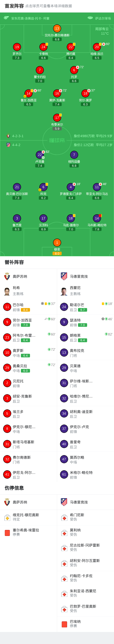
Task: Open goalkeeper 穆索 number 1 player icon
Action: pyautogui.click(x=57, y=243)
